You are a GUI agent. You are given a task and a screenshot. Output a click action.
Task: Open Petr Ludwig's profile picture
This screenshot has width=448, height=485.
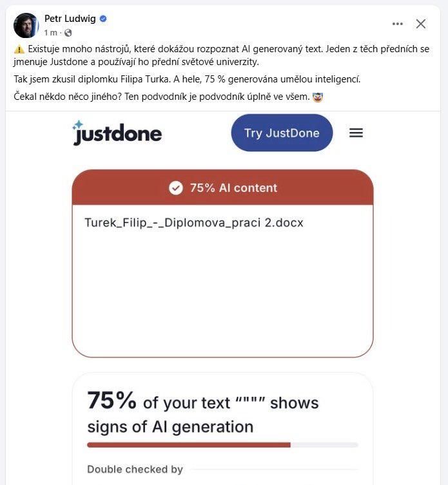click(26, 25)
